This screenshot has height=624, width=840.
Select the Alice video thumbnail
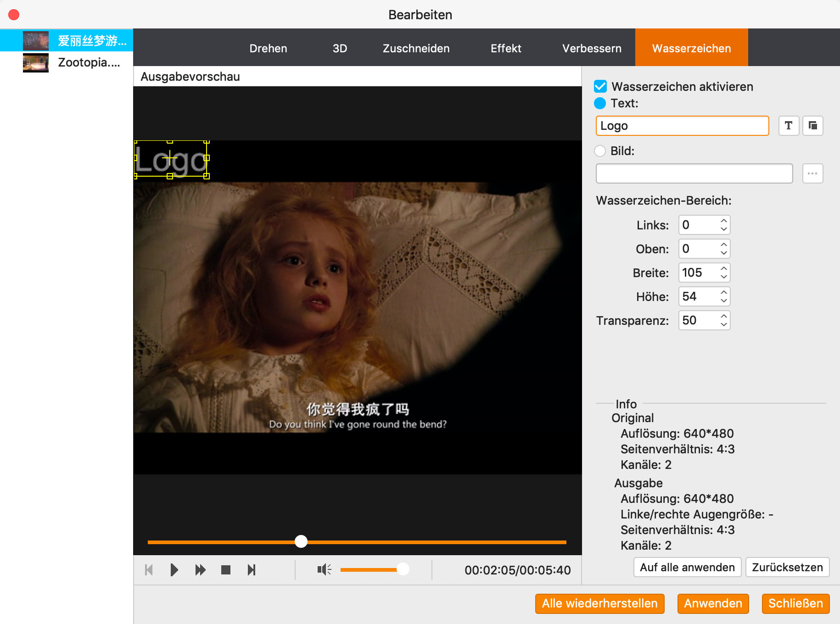(x=36, y=41)
